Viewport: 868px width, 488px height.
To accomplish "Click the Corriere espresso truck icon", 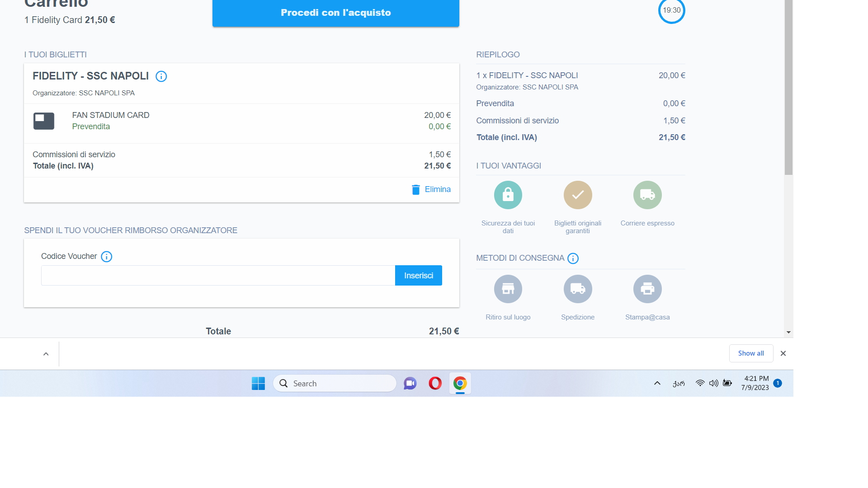I will click(647, 195).
